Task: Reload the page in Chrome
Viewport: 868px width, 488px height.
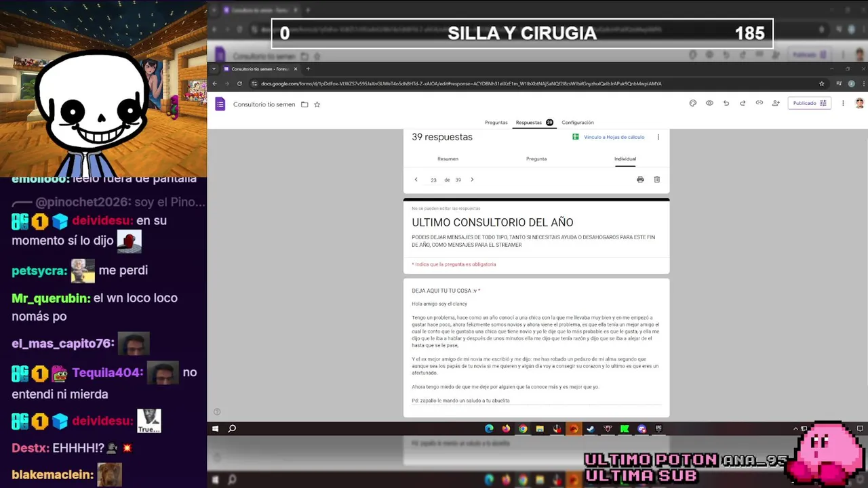Action: 239,83
